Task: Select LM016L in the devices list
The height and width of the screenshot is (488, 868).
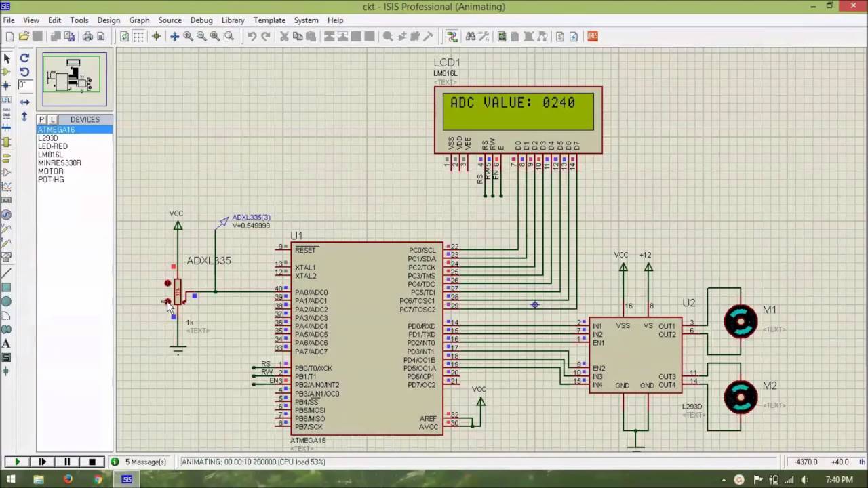Action: coord(51,155)
